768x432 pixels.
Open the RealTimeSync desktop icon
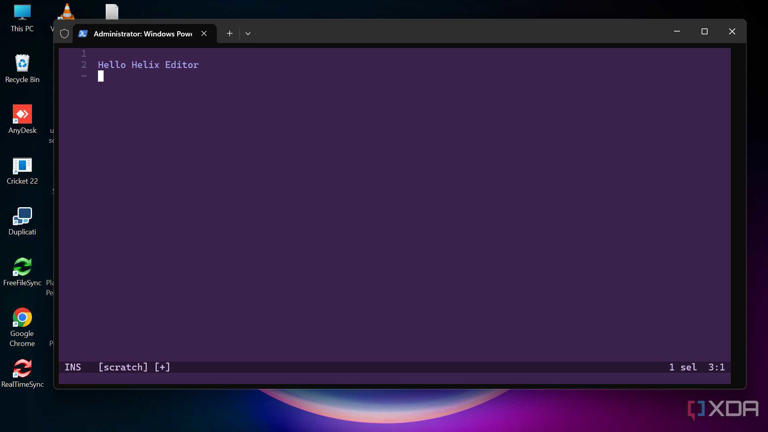(x=22, y=370)
